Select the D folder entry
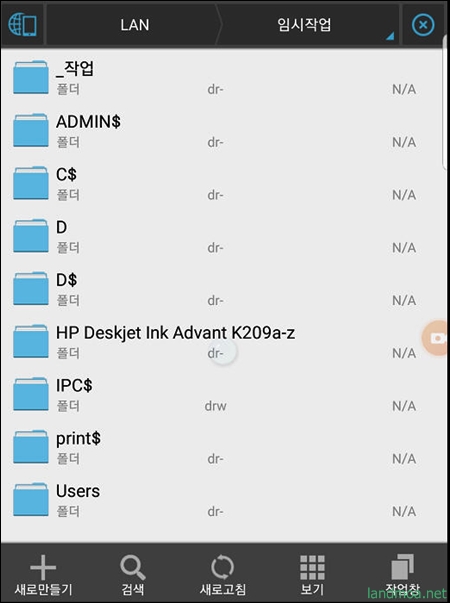This screenshot has width=450, height=603. point(222,236)
